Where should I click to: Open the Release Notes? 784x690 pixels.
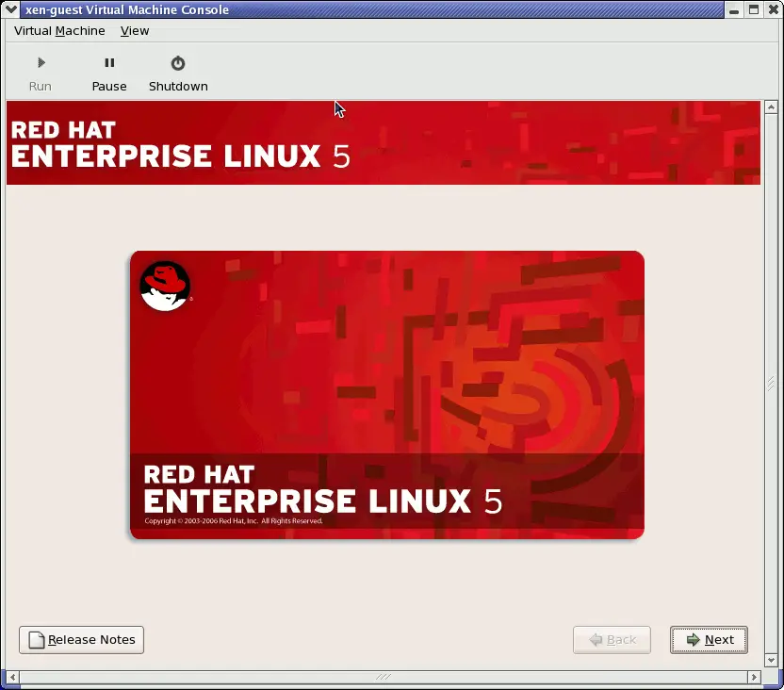coord(81,639)
